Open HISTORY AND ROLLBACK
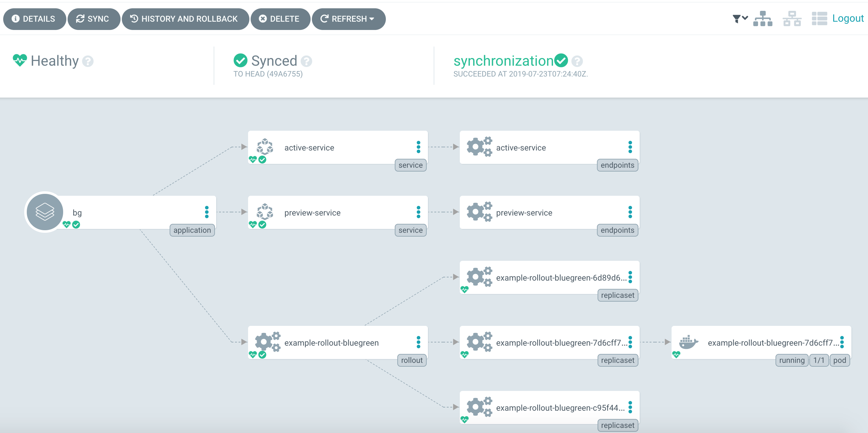 (185, 19)
